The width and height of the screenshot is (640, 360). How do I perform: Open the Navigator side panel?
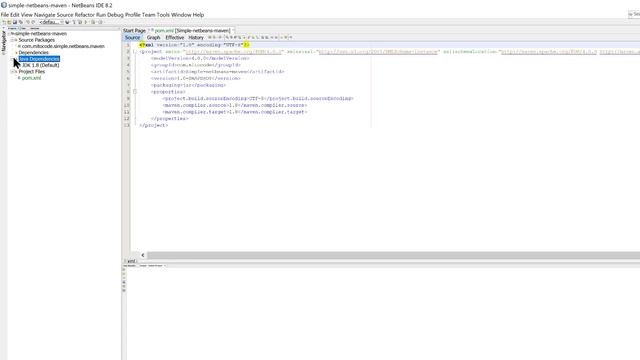tap(3, 42)
